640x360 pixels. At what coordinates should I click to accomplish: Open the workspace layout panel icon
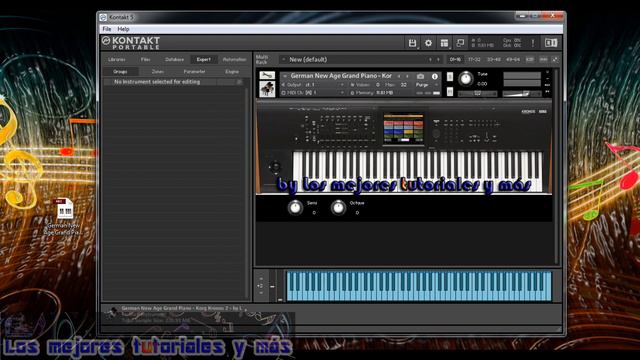[444, 43]
